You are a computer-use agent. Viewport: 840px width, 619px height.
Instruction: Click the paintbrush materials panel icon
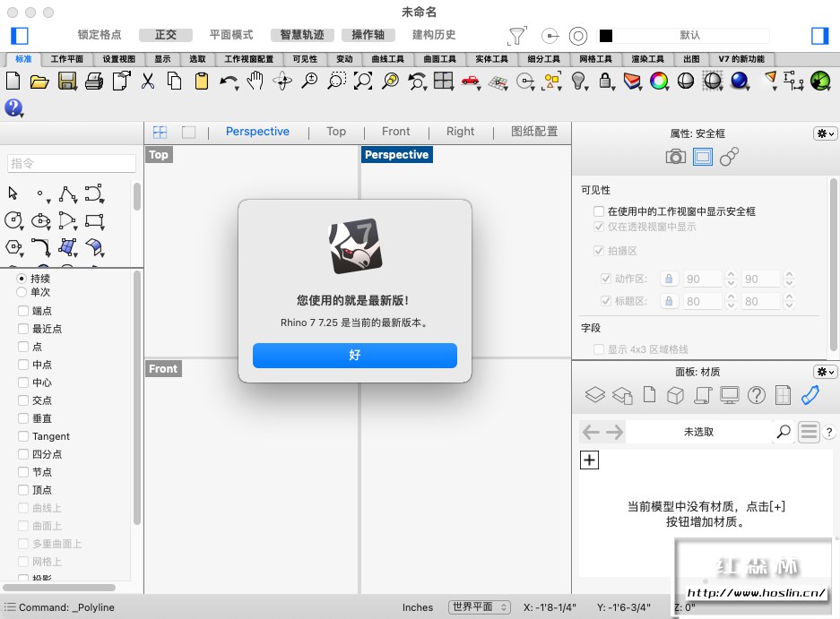(x=810, y=395)
